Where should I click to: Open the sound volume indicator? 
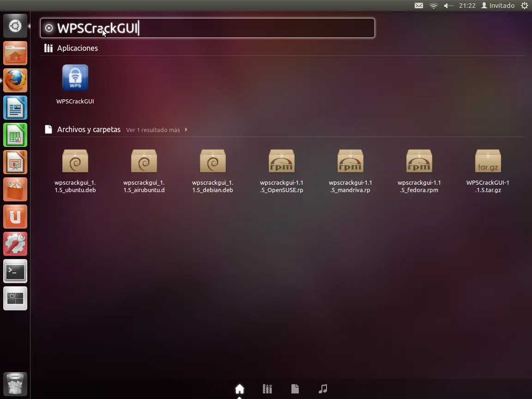click(x=448, y=6)
